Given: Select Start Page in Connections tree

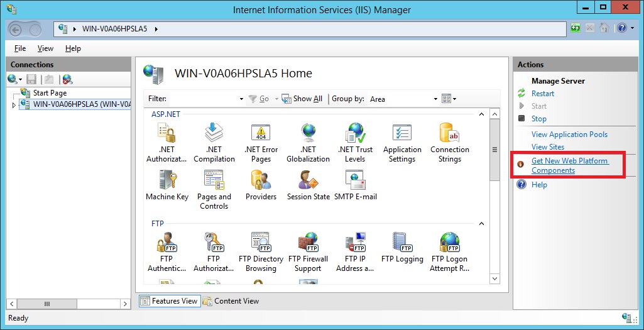Looking at the screenshot, I should [x=50, y=93].
